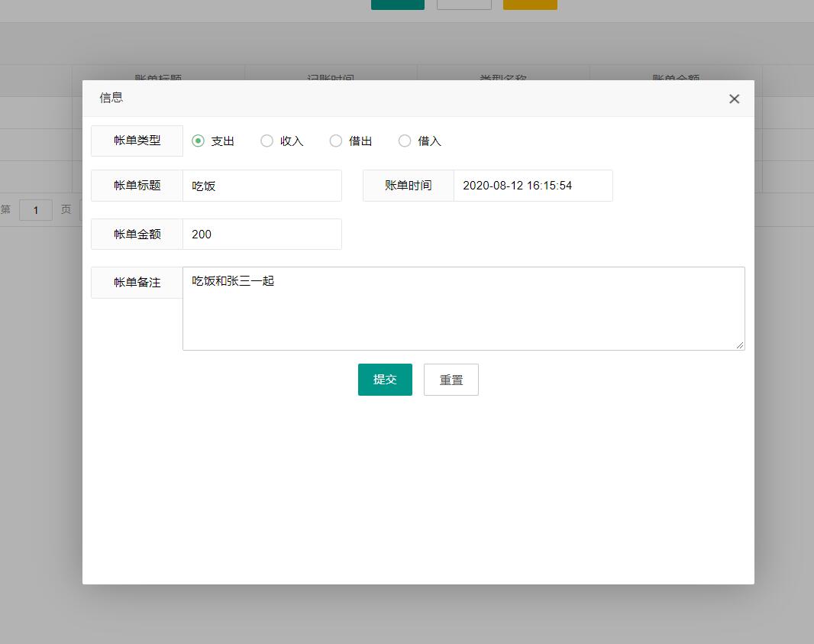The height and width of the screenshot is (644, 814).
Task: Click the 重置 reset button
Action: 451,379
